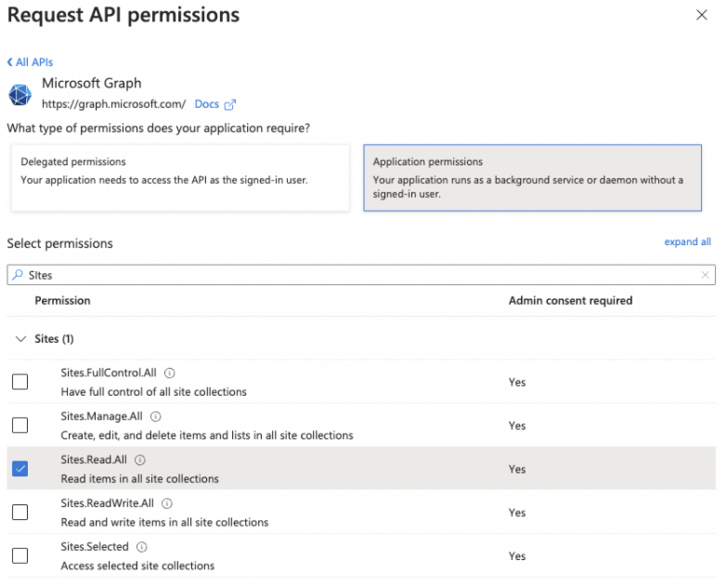
Task: Select Application permissions type
Action: point(532,176)
